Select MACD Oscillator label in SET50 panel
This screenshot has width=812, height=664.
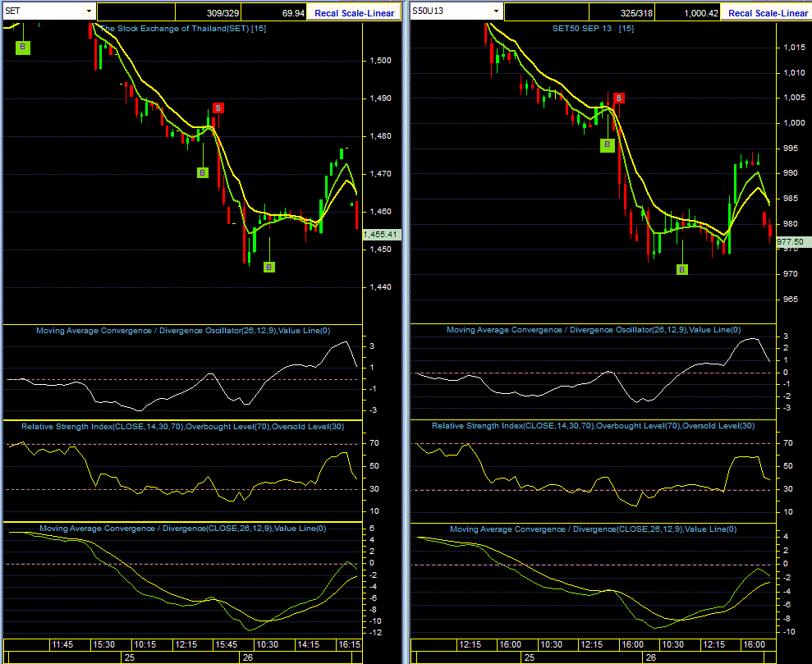coord(594,330)
